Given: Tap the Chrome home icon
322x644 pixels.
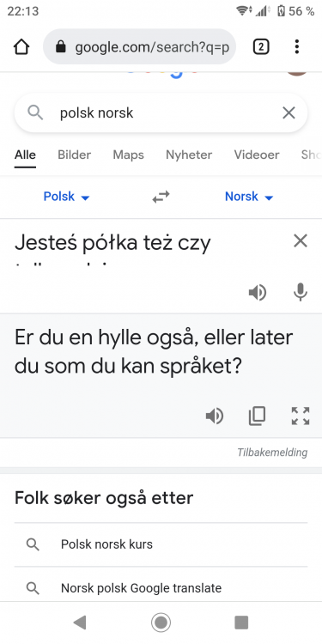Looking at the screenshot, I should point(21,47).
